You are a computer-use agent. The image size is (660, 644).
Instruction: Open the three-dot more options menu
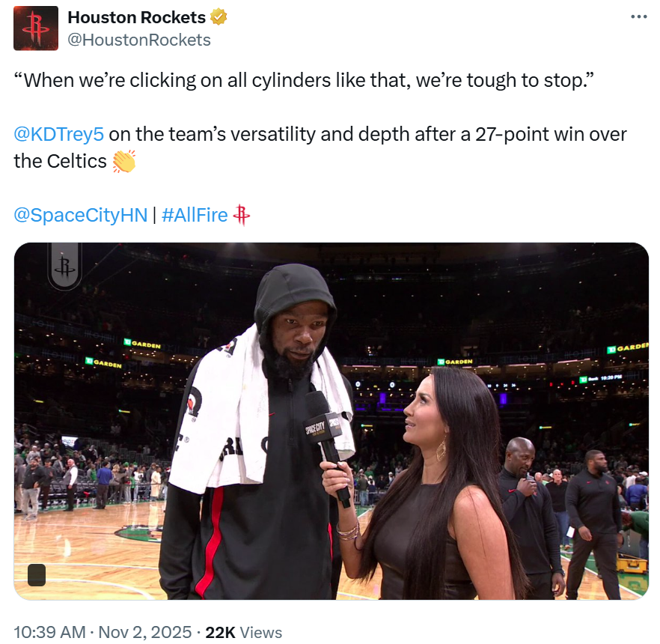(638, 16)
